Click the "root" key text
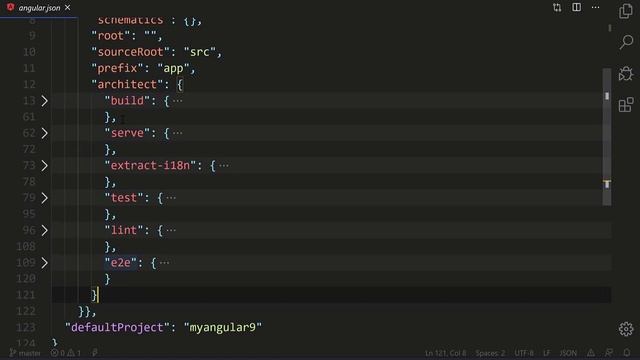This screenshot has height=360, width=640. click(111, 36)
